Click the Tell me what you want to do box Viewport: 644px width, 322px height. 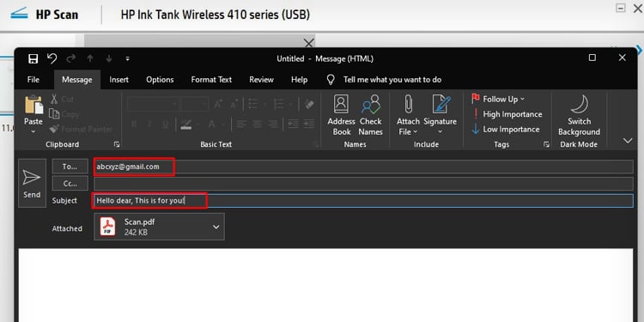[384, 80]
